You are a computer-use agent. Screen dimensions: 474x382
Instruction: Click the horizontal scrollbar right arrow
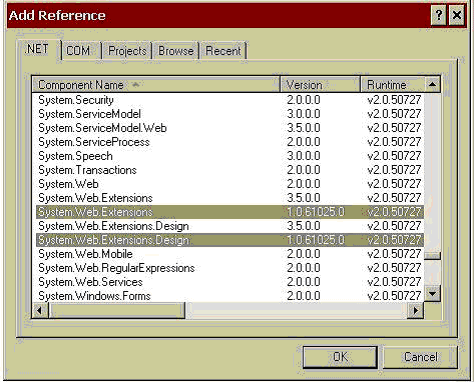tap(416, 311)
